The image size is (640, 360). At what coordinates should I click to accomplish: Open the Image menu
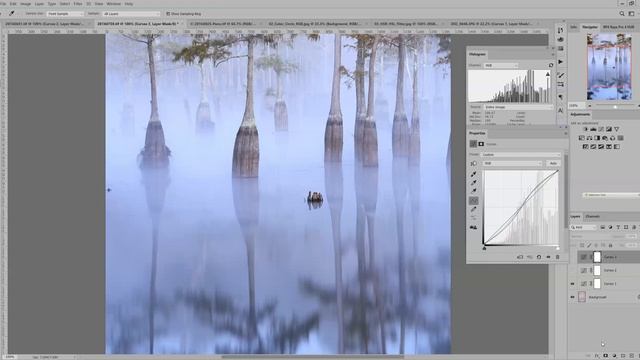pyautogui.click(x=25, y=4)
